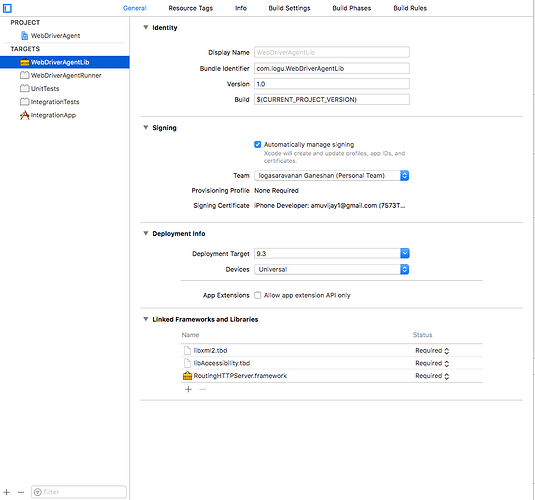Image resolution: width=535 pixels, height=500 pixels.
Task: Remove selected target with bottom-left minus
Action: (x=21, y=492)
